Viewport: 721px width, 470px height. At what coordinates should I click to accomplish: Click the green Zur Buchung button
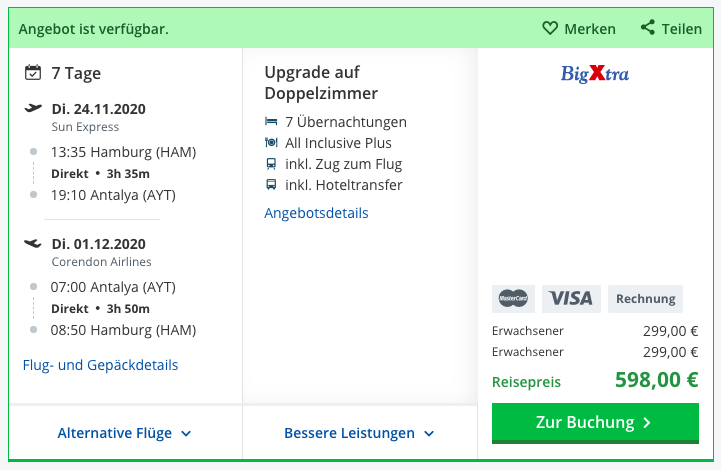[x=595, y=423]
